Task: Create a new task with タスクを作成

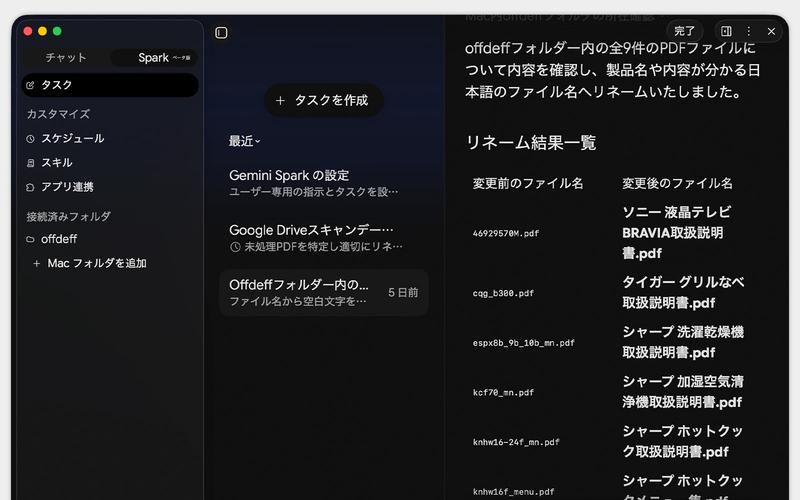Action: tap(323, 100)
